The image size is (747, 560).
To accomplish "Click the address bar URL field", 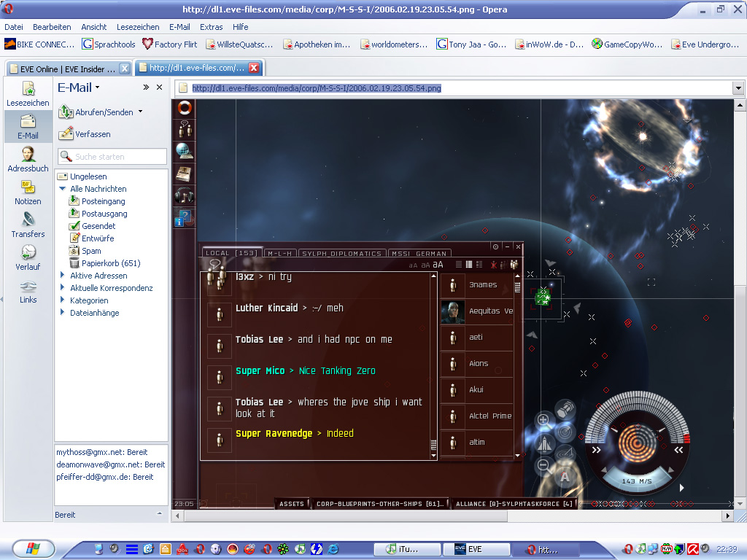I will point(452,88).
